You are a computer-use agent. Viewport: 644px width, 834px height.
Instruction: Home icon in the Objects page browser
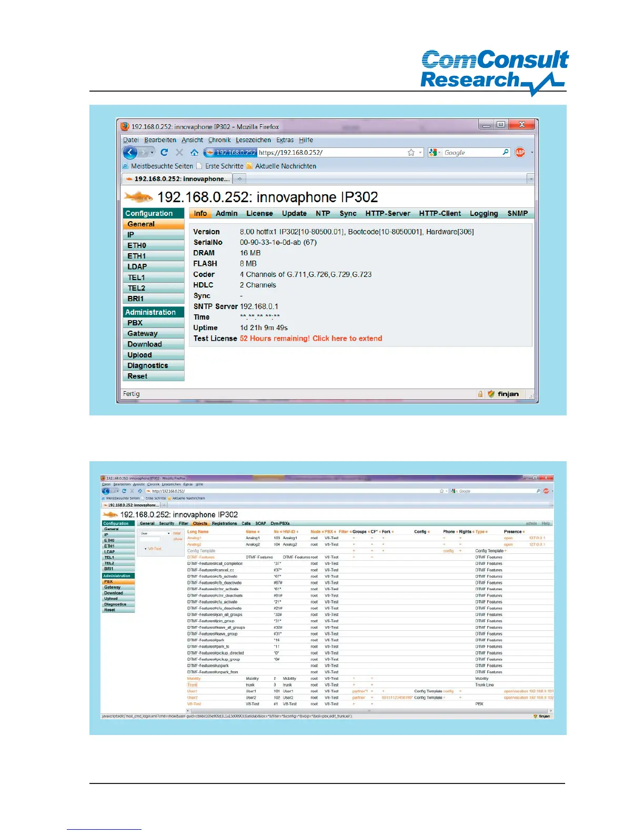click(x=140, y=491)
